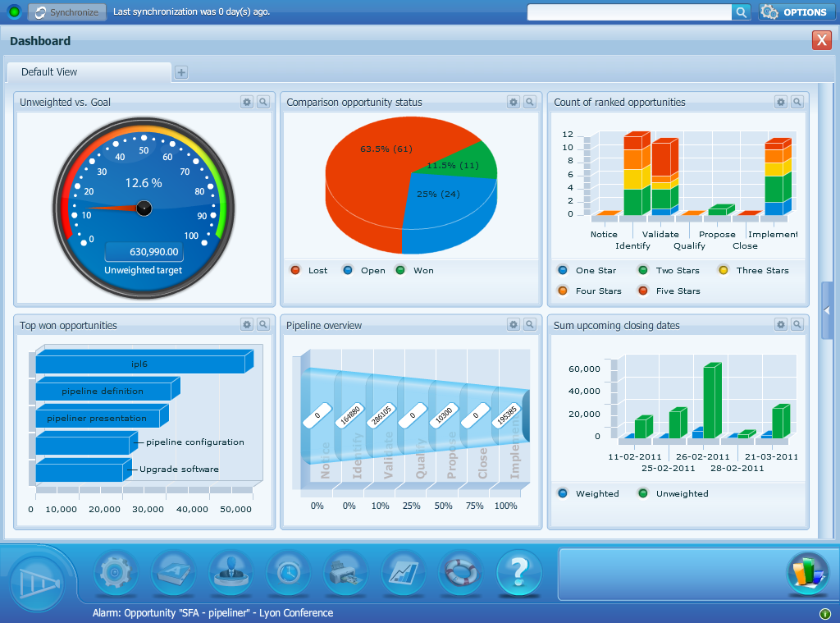Screen dimensions: 840x623
Task: Click the 286105 funnel label on Validate
Action: [381, 415]
